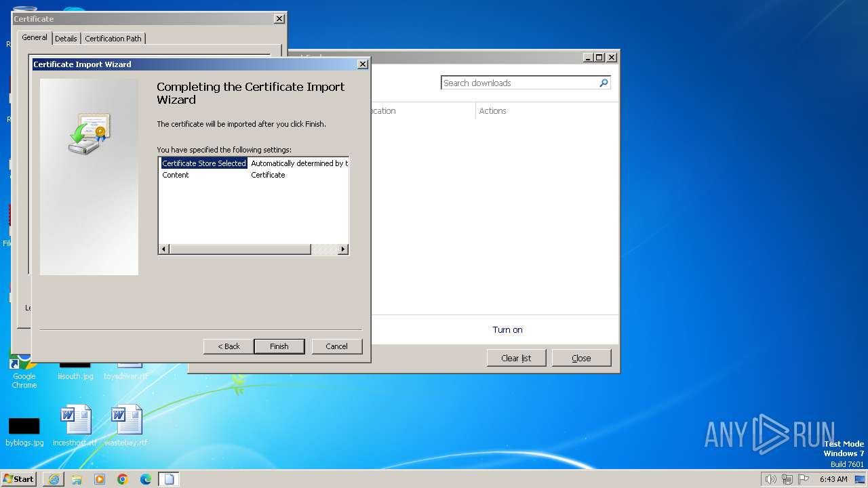Open the Action Center flag tray icon
Image resolution: width=868 pixels, height=488 pixels.
coord(804,479)
